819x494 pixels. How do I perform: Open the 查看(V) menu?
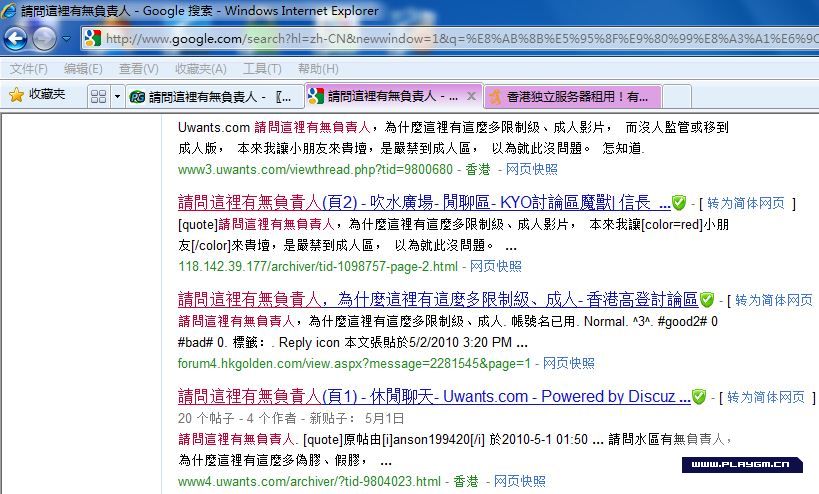pyautogui.click(x=138, y=68)
